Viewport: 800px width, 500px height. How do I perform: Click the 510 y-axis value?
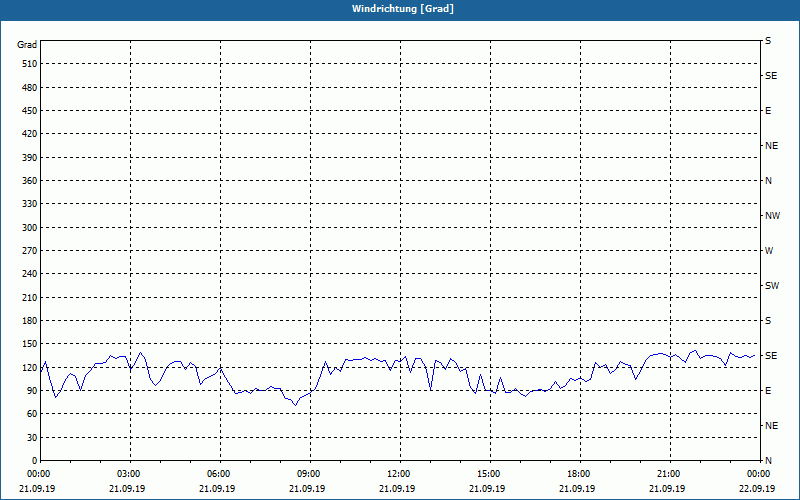(30, 64)
